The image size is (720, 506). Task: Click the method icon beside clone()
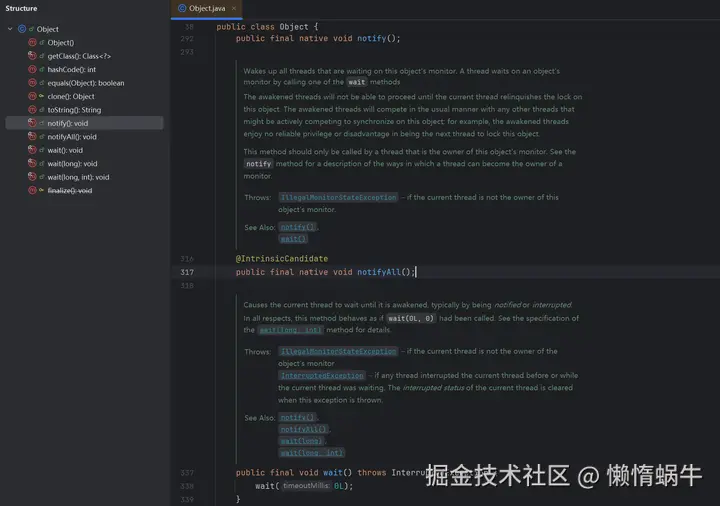(x=32, y=96)
